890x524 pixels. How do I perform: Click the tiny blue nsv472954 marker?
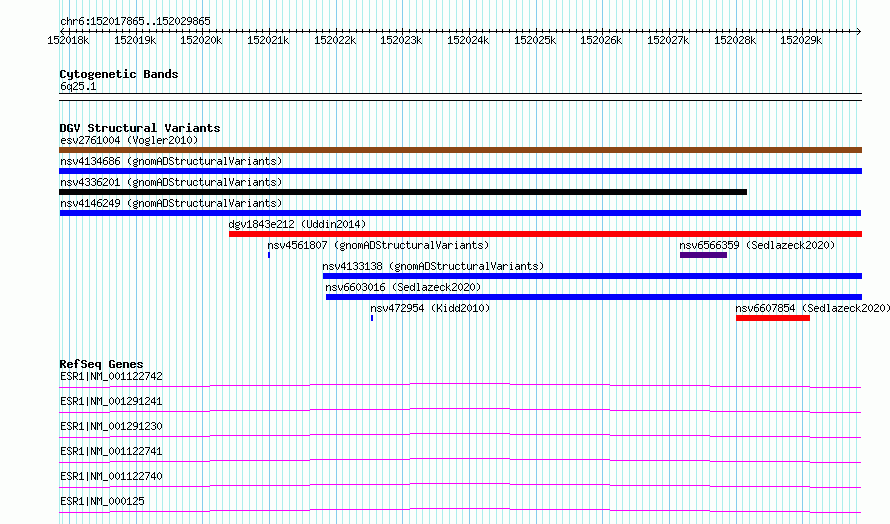coord(372,318)
